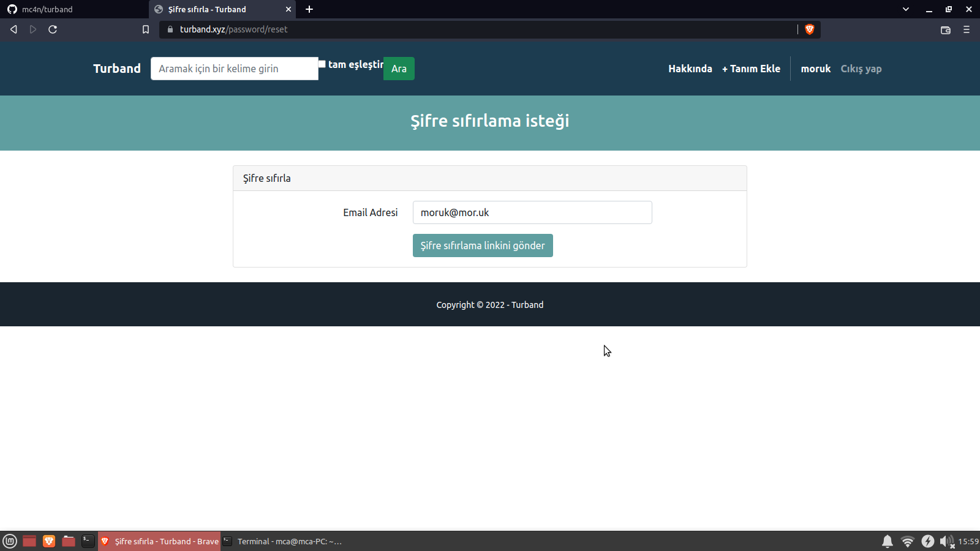Click the Email Adresi input field
The height and width of the screenshot is (551, 980).
point(532,212)
